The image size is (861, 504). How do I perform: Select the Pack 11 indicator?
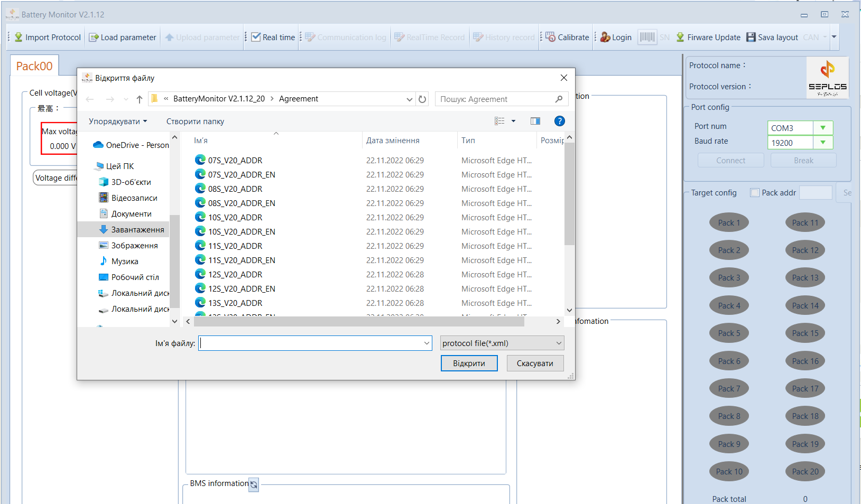[805, 223]
